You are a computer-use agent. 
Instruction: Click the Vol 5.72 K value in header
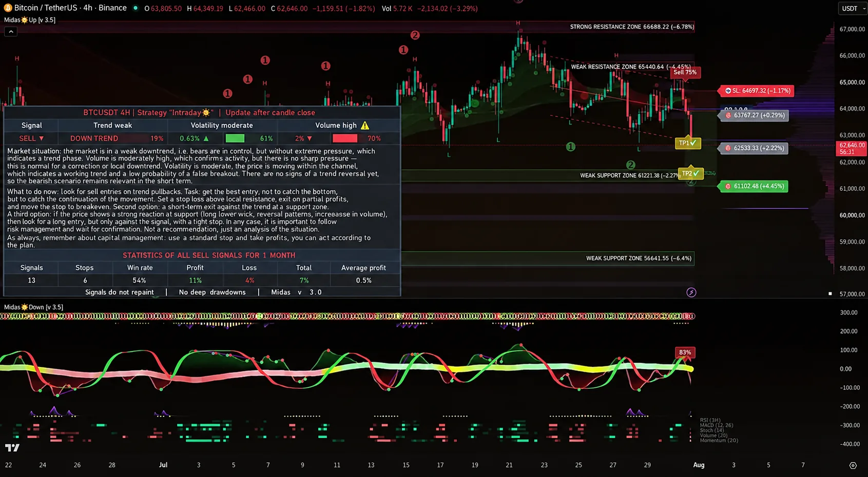(397, 9)
